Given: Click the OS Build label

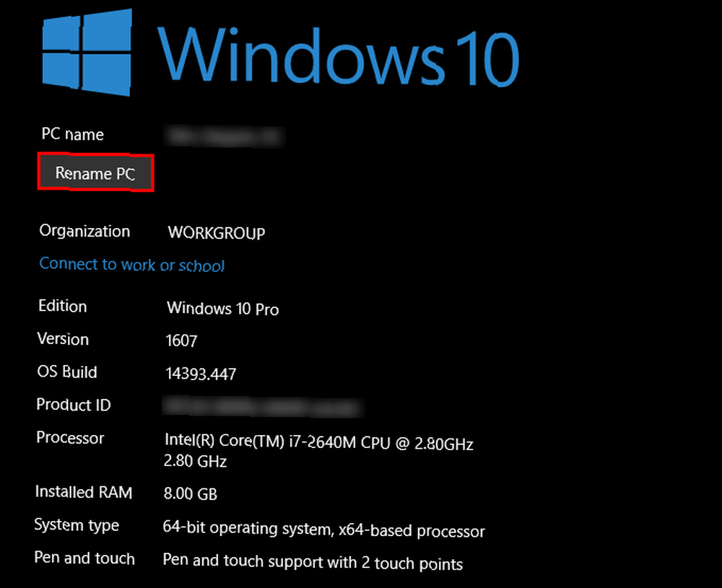Looking at the screenshot, I should point(67,372).
